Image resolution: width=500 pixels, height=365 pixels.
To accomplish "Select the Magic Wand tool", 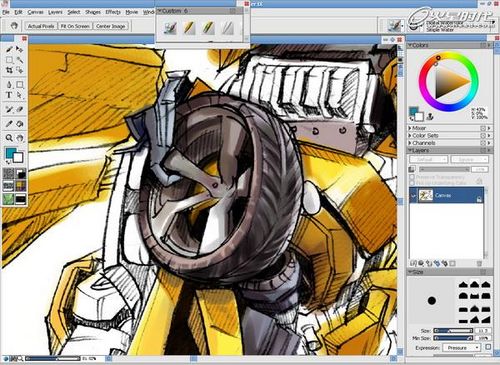I will coord(20,60).
